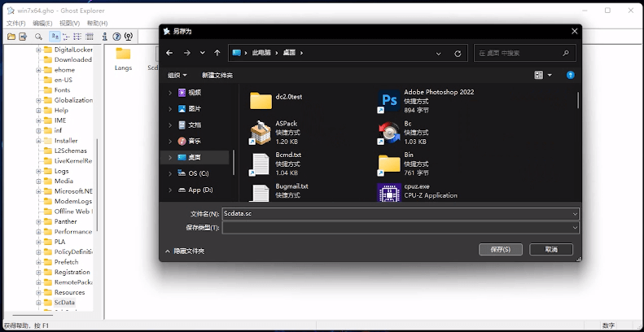
Task: Open the address bar history dropdown
Action: click(438, 54)
